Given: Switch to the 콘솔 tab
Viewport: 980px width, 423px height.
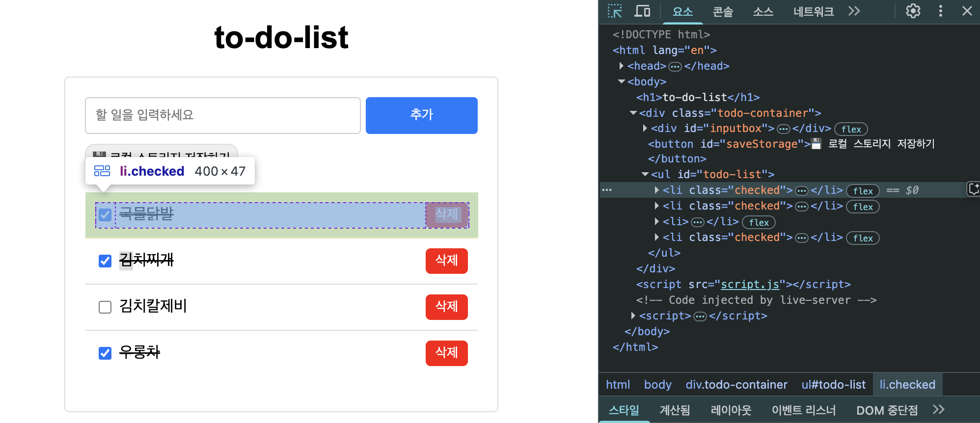Looking at the screenshot, I should coord(723,11).
